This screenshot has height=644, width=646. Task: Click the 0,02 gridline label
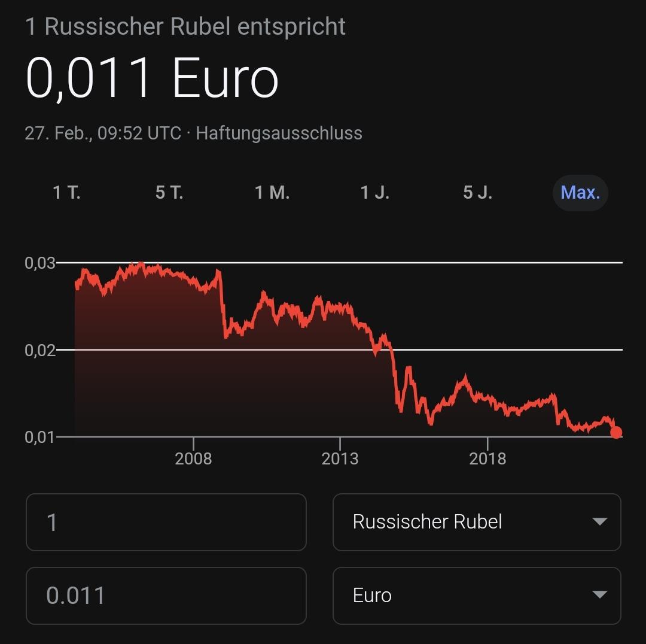[39, 350]
